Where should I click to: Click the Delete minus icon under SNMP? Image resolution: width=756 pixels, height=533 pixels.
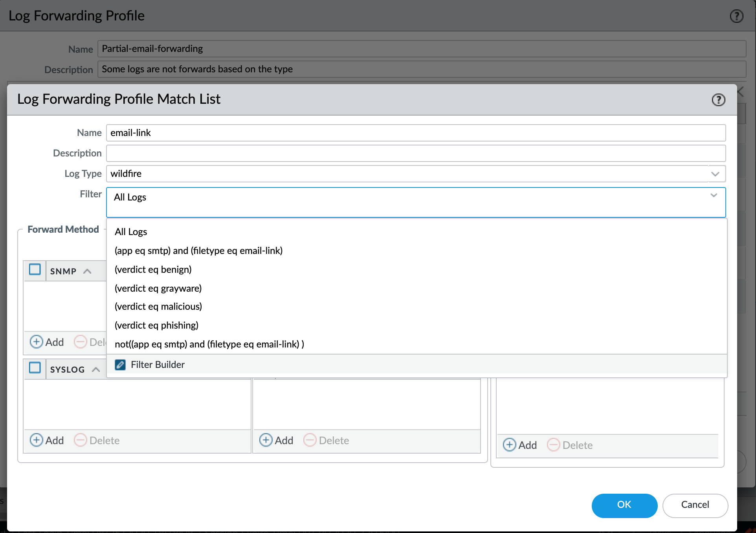(81, 342)
